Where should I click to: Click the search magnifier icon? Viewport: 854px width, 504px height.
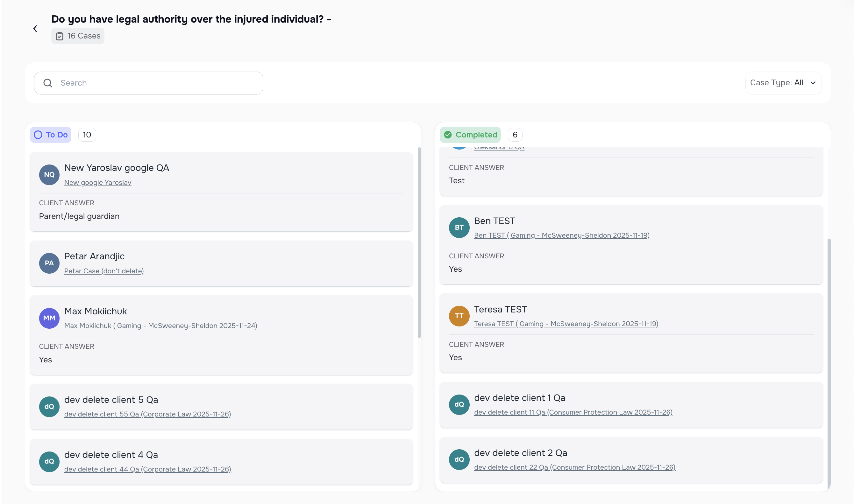[x=48, y=83]
